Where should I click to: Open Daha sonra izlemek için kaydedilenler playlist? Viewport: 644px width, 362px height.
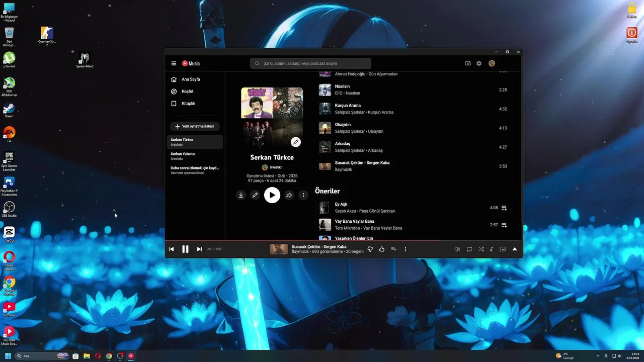195,170
